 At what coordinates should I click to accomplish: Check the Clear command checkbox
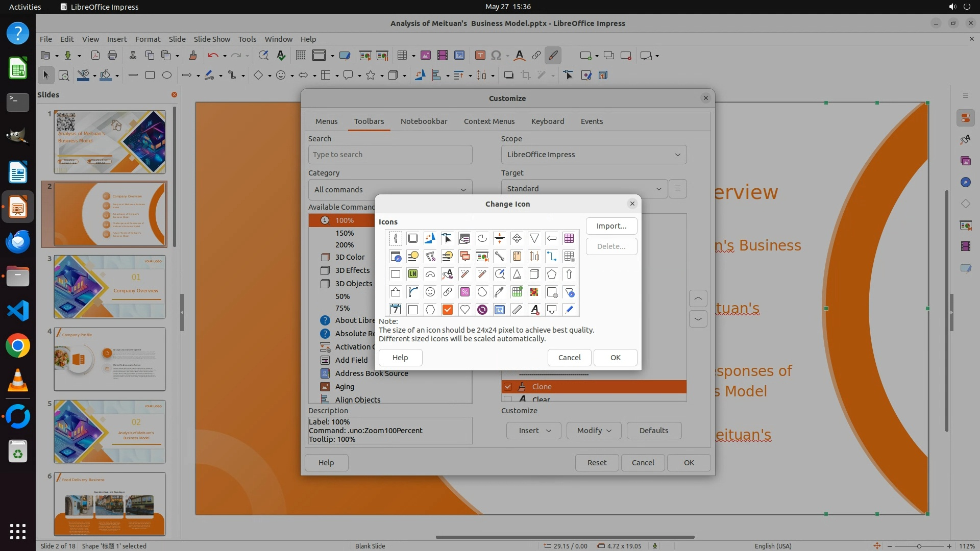(x=508, y=399)
